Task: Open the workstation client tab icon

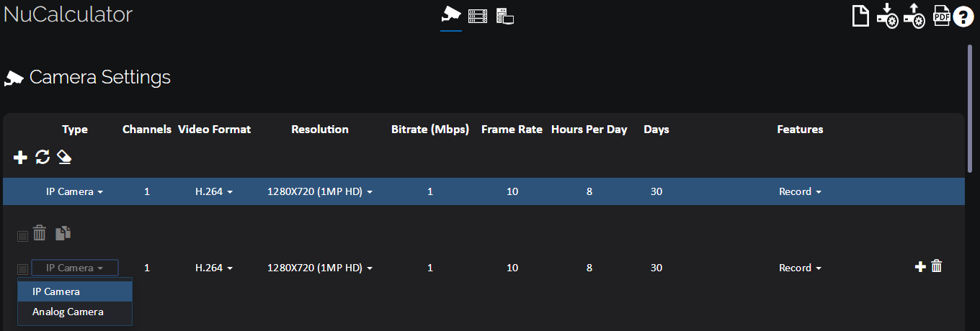Action: pyautogui.click(x=505, y=16)
